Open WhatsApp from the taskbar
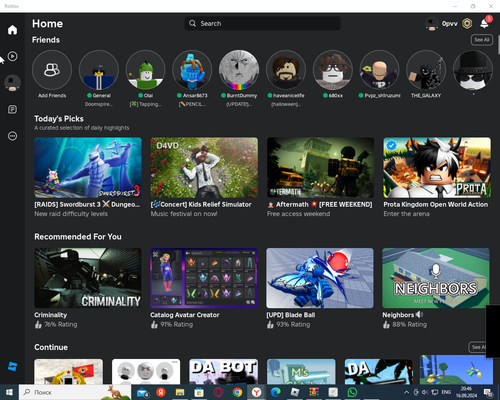 (352, 392)
